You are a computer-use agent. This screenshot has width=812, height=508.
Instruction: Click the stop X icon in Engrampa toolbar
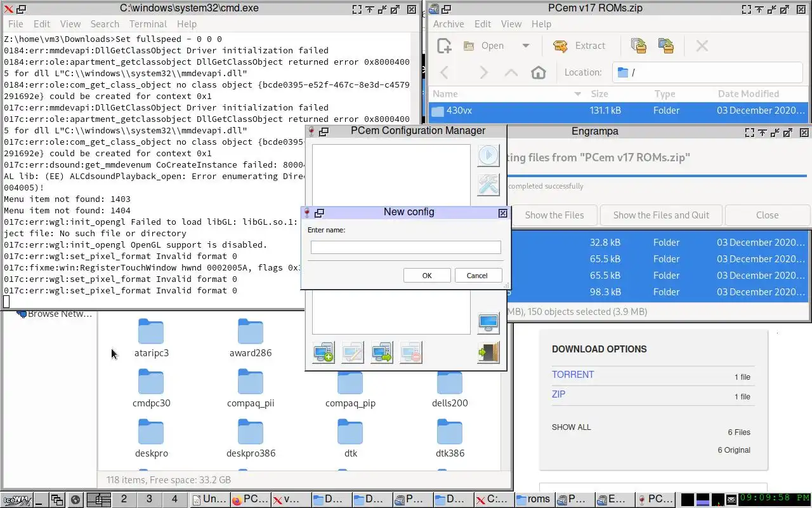702,46
